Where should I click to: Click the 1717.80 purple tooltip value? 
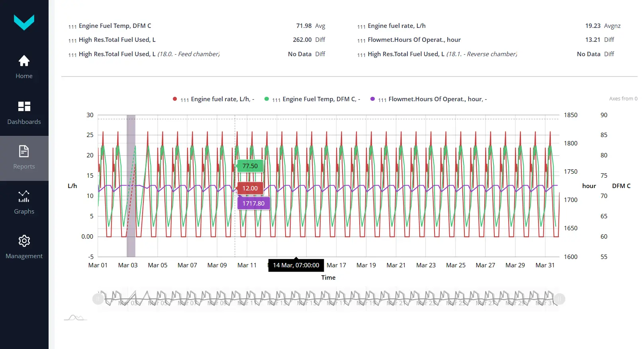(254, 204)
